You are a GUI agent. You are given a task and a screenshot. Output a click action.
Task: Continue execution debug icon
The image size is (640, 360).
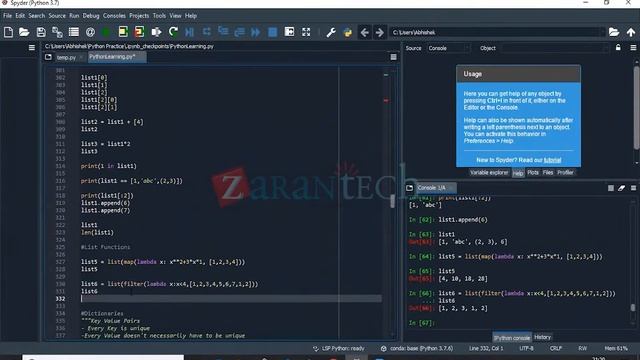256,32
